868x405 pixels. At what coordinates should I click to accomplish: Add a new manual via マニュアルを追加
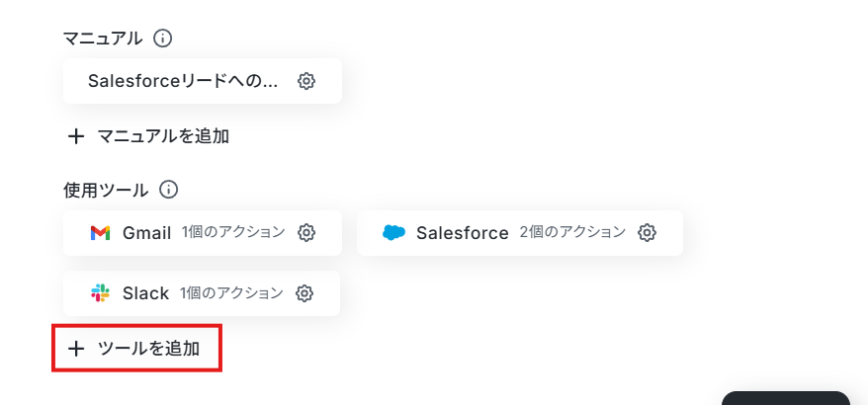click(x=148, y=136)
